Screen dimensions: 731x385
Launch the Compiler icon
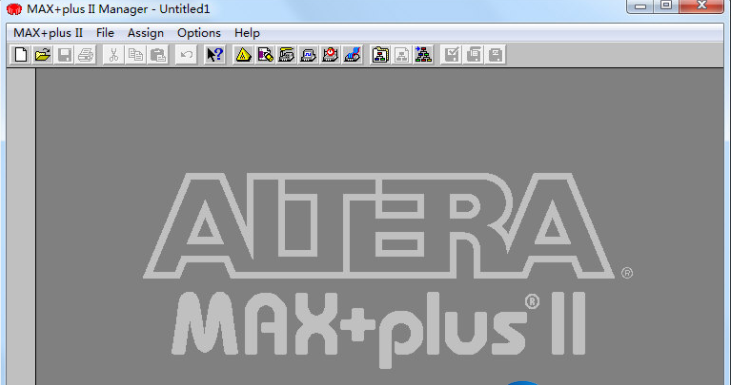tap(286, 55)
